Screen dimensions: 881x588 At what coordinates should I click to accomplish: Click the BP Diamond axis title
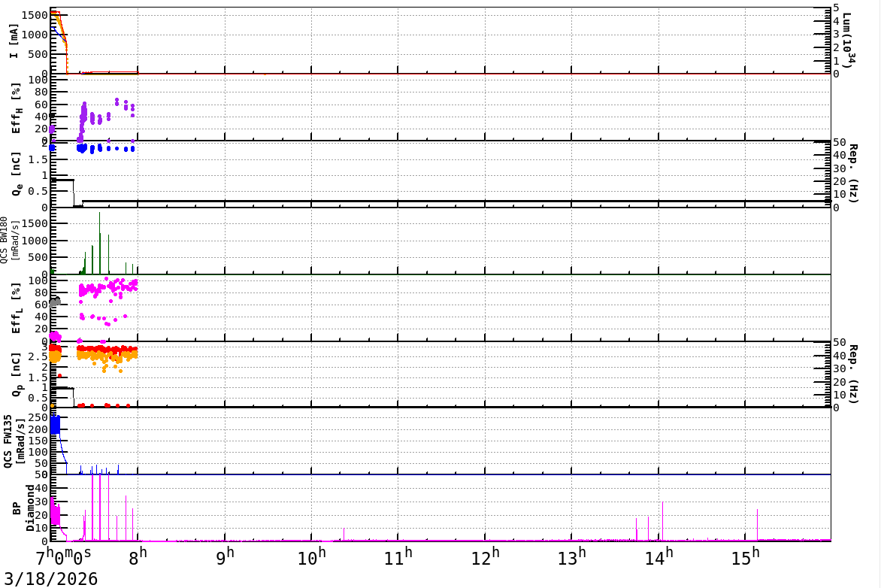pos(23,508)
